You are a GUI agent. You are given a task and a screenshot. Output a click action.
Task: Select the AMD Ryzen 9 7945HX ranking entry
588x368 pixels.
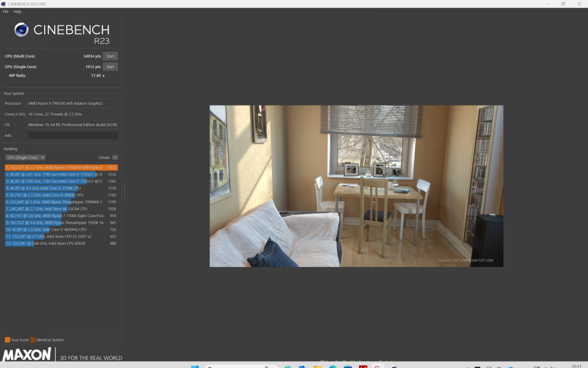click(x=61, y=167)
